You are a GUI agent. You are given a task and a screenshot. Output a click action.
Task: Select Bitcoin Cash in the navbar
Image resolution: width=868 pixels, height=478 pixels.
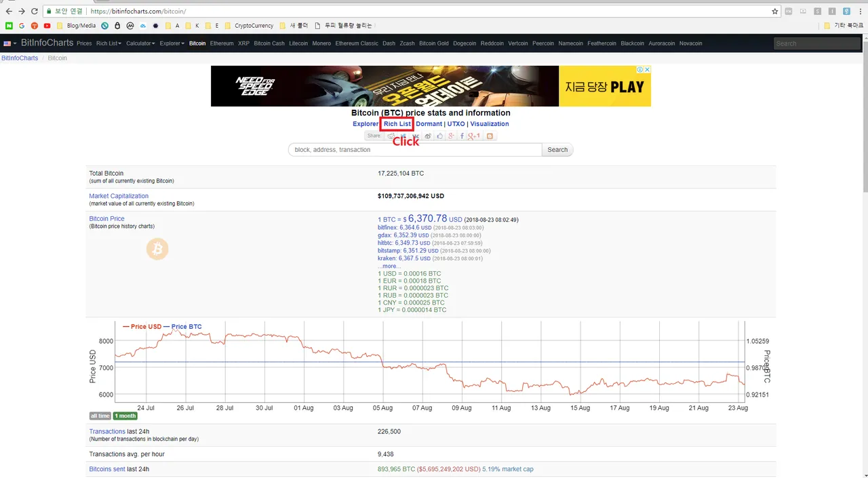[269, 43]
